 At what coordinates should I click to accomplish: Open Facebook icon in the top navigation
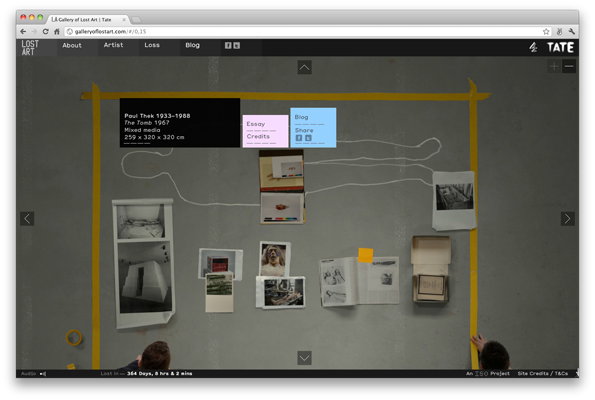228,46
